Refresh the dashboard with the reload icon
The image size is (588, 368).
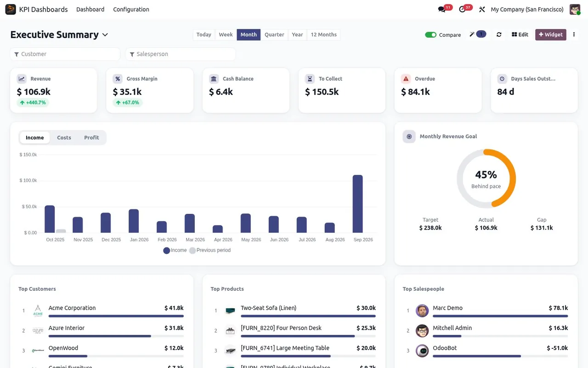(x=499, y=34)
